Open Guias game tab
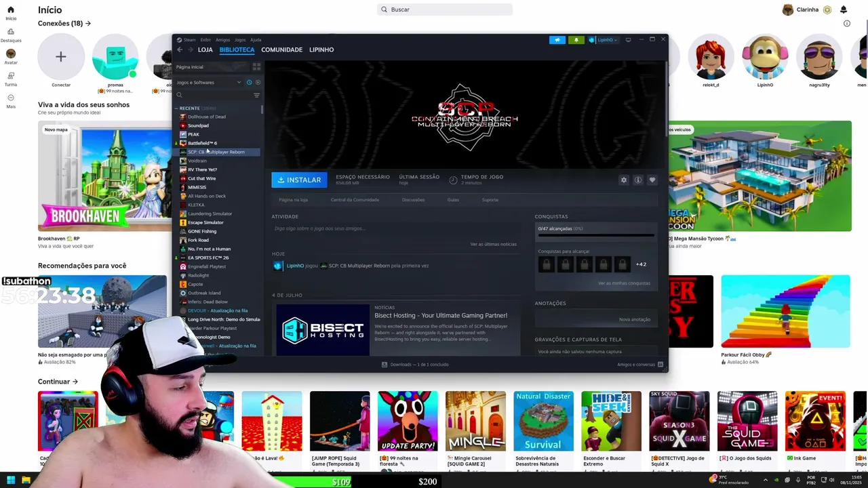The width and height of the screenshot is (868, 488). (x=453, y=200)
